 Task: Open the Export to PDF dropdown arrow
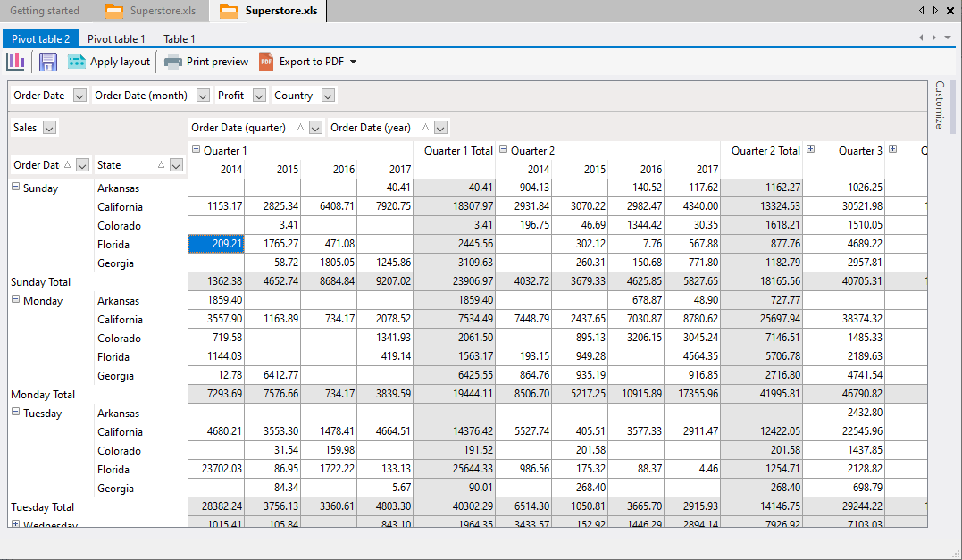(353, 63)
